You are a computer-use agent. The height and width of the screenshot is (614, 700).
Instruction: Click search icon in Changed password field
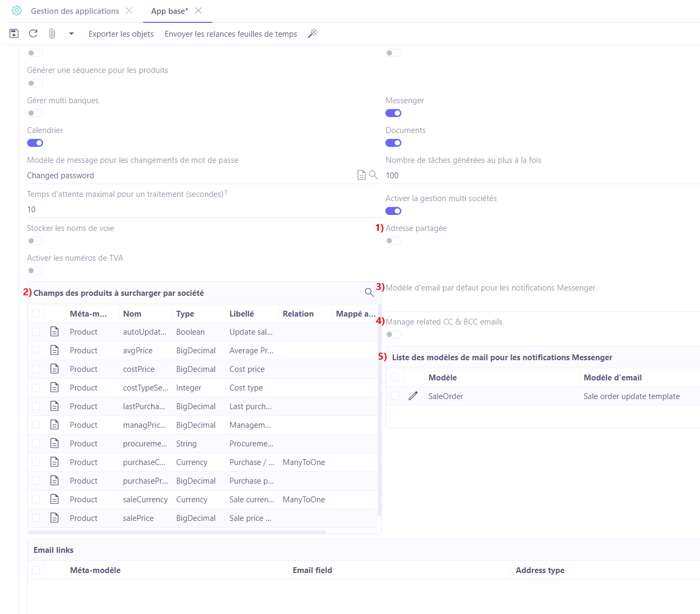coord(374,175)
